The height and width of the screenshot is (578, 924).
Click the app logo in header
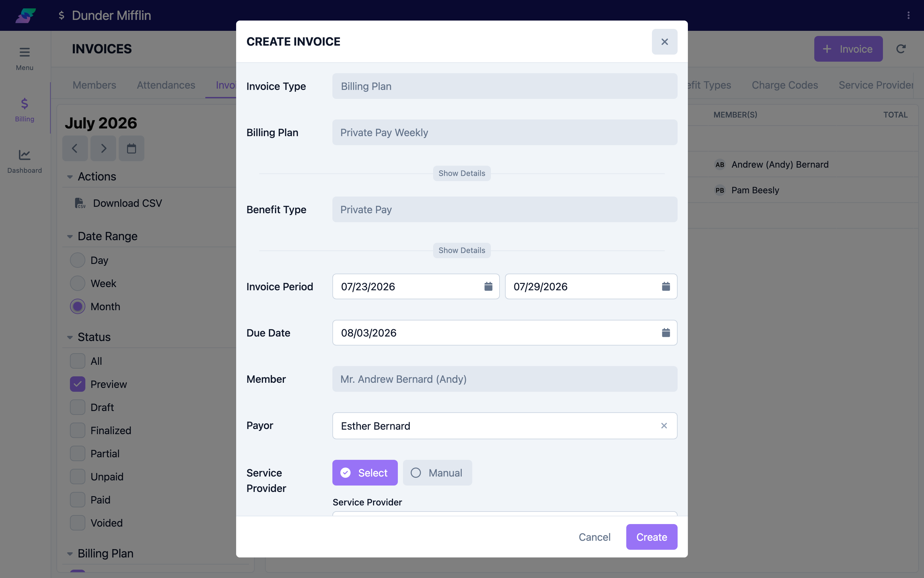[26, 15]
